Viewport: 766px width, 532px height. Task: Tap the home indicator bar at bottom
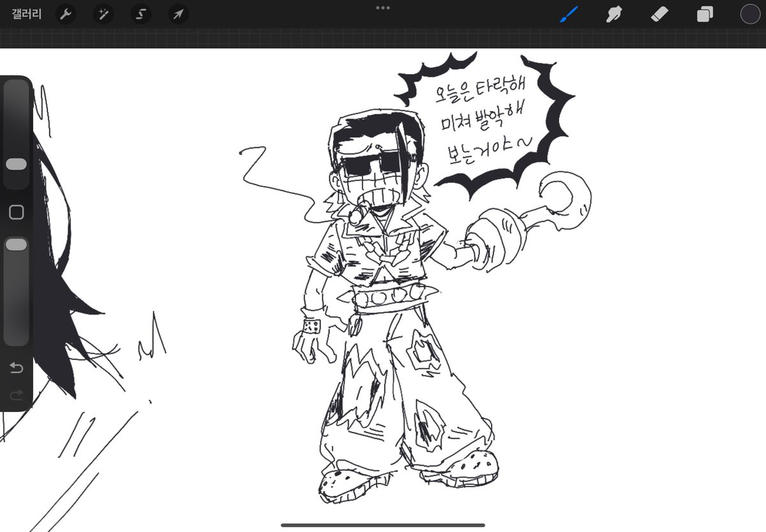[x=383, y=525]
